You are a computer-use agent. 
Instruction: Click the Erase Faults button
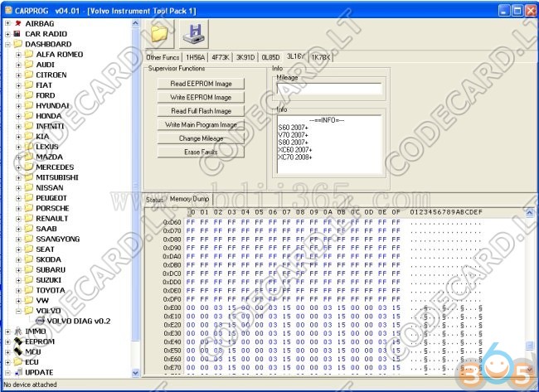coord(202,152)
